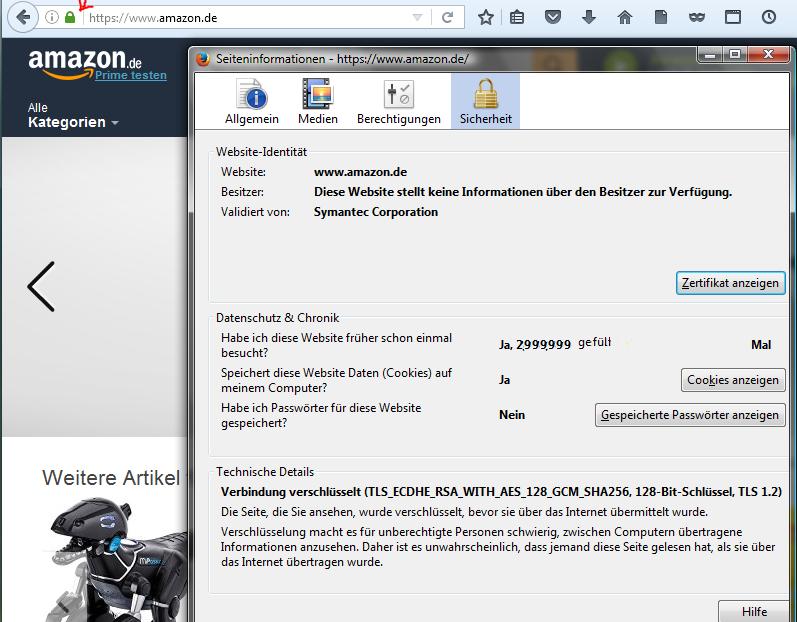Click the Hilfe button
The image size is (797, 622).
tap(754, 611)
